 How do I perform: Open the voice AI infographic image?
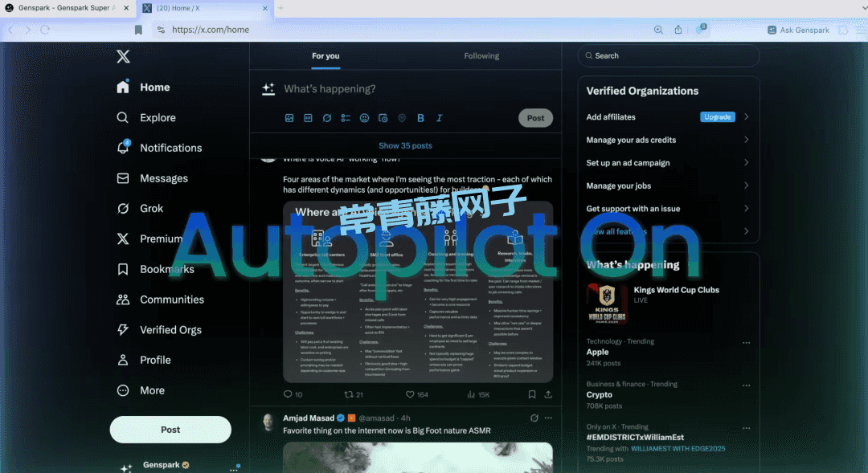(x=418, y=292)
